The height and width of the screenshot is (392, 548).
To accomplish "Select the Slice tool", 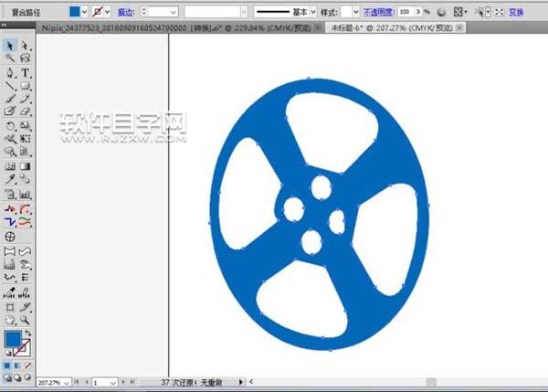I will click(x=25, y=308).
